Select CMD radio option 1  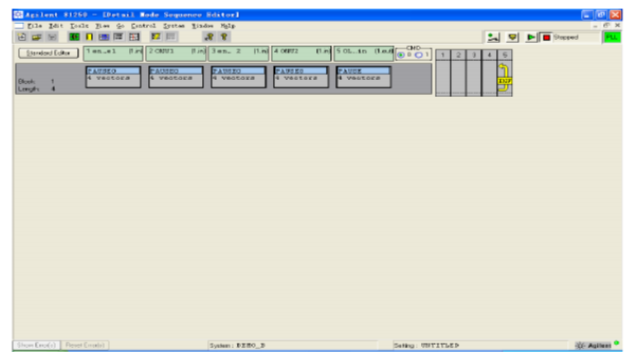418,55
